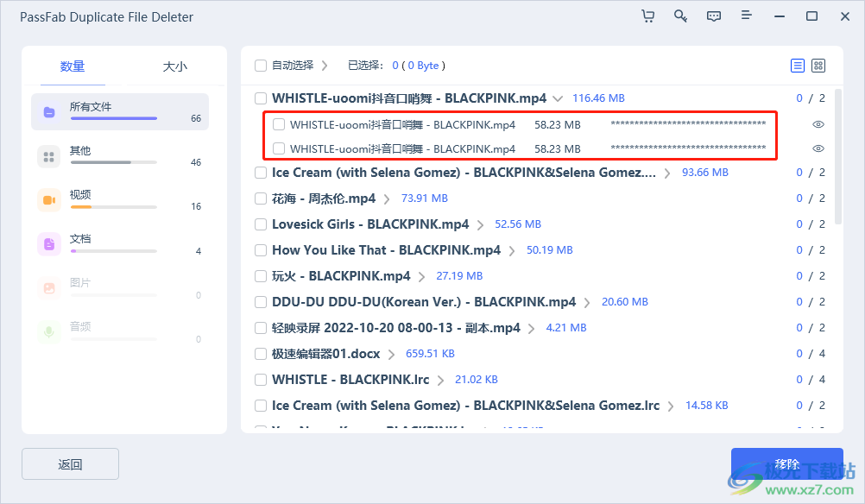Open the hamburger menu in title bar
Viewport: 865px width, 504px height.
[747, 16]
